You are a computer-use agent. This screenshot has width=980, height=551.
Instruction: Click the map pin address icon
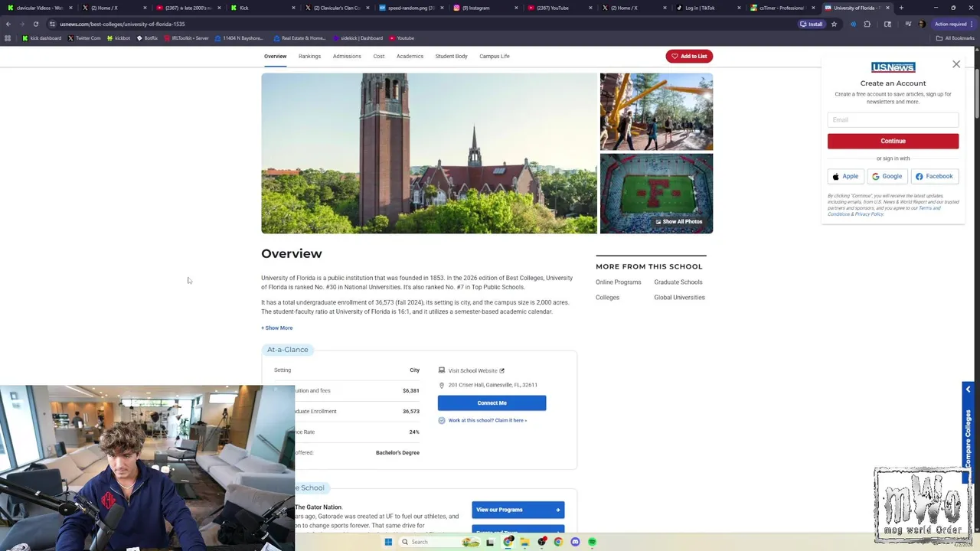tap(442, 385)
